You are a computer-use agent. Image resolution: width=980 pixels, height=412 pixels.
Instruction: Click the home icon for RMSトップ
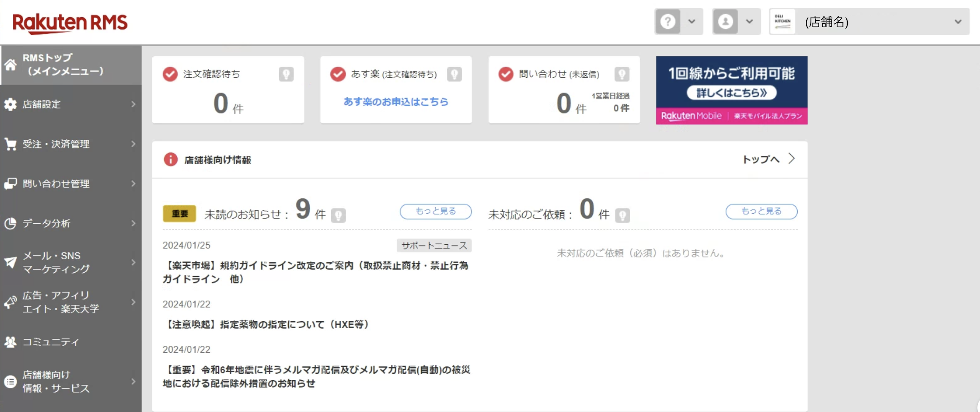(x=11, y=65)
